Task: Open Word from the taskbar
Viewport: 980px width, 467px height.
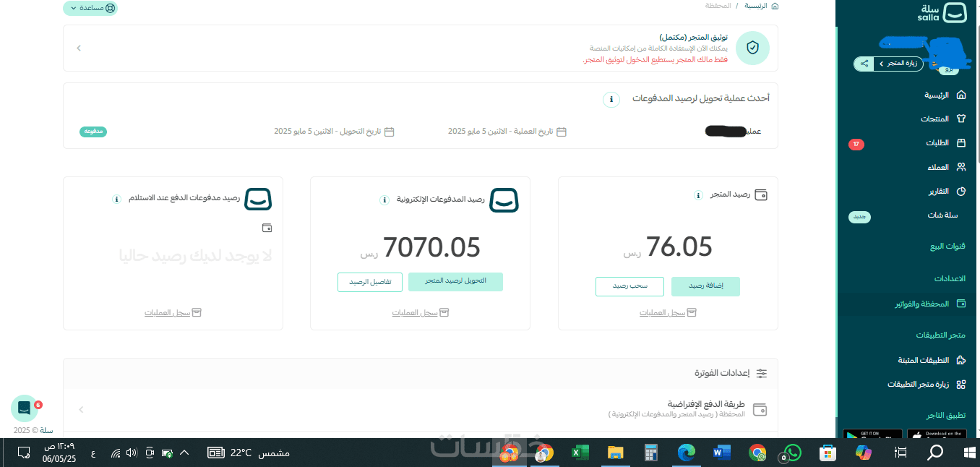Action: click(722, 453)
